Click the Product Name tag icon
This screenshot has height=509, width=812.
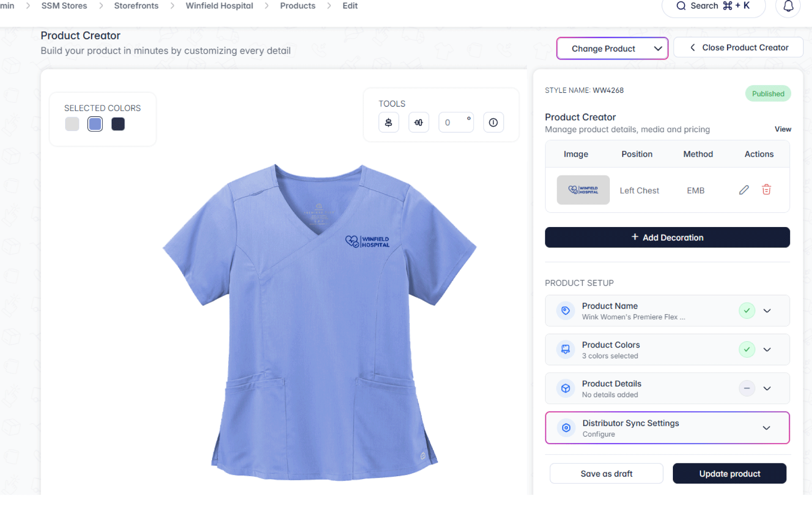[565, 311]
